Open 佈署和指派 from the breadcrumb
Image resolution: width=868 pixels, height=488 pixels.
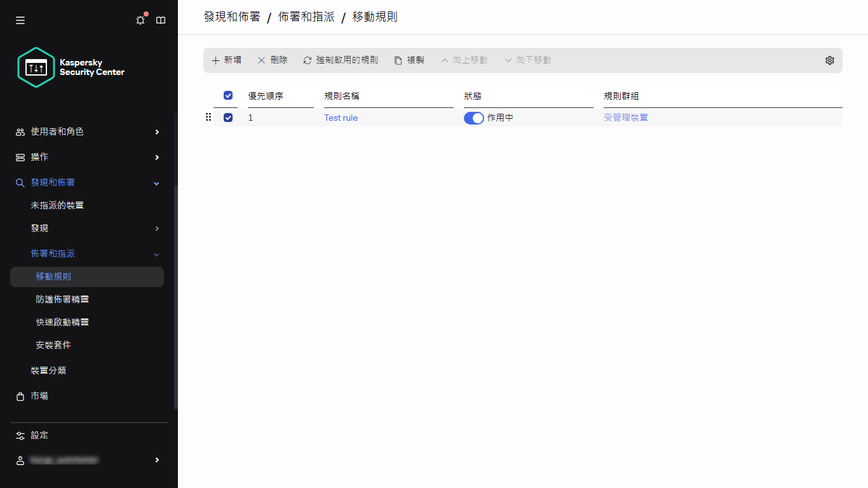click(306, 17)
